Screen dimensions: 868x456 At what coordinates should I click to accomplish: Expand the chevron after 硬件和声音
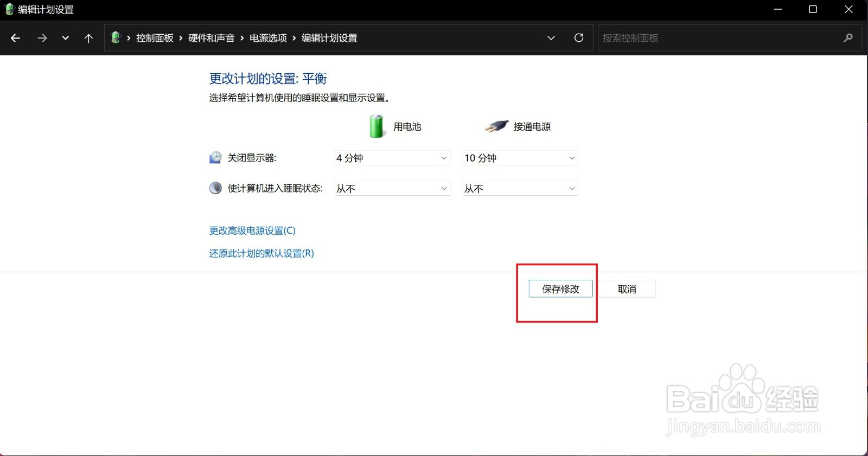(x=242, y=38)
